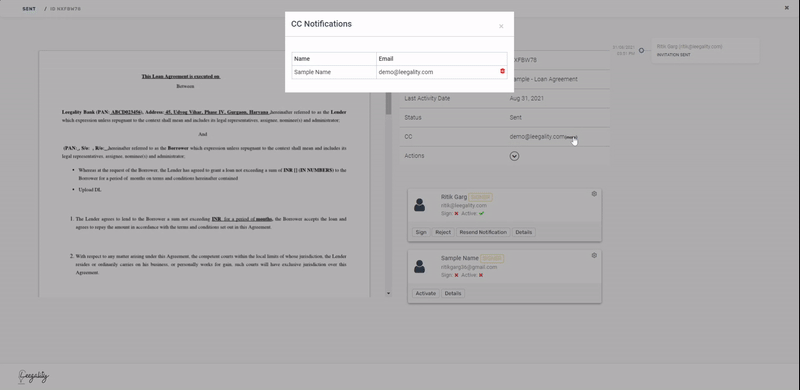
Task: Click the document vertical scrollbar thumb
Action: (388, 103)
